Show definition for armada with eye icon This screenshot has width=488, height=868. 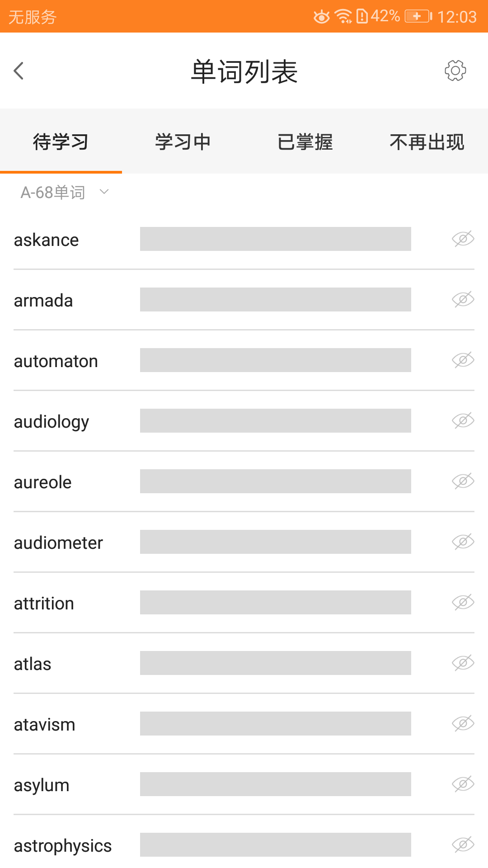pyautogui.click(x=463, y=300)
